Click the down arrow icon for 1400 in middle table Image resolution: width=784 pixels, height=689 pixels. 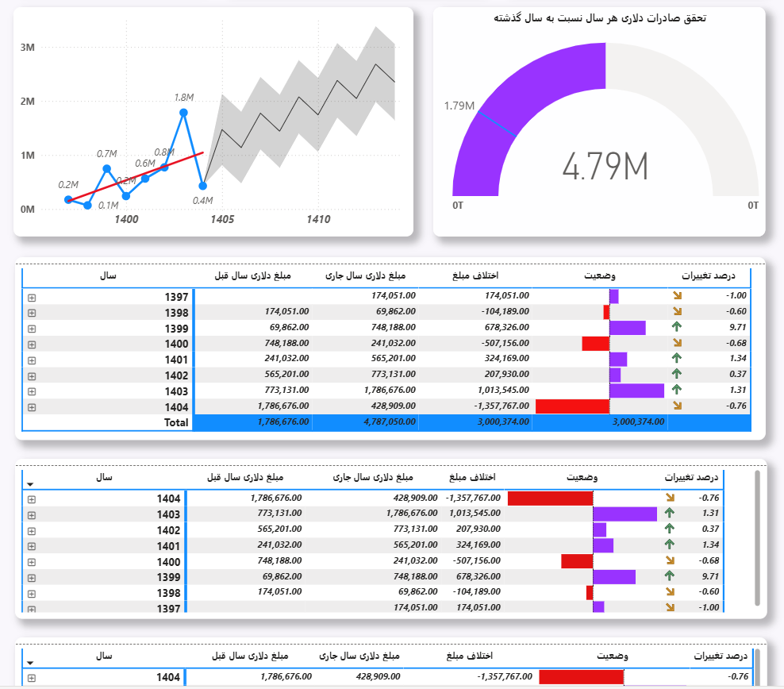click(x=670, y=561)
